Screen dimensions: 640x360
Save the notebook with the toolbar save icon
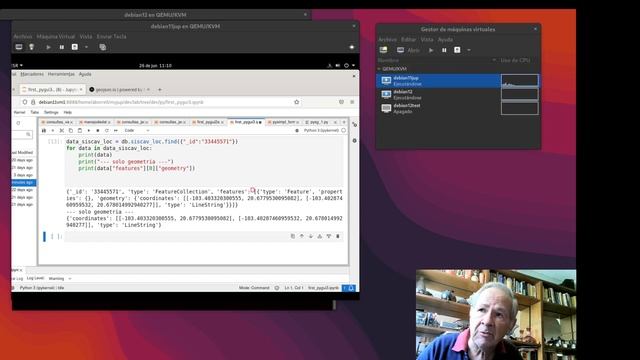tap(44, 131)
